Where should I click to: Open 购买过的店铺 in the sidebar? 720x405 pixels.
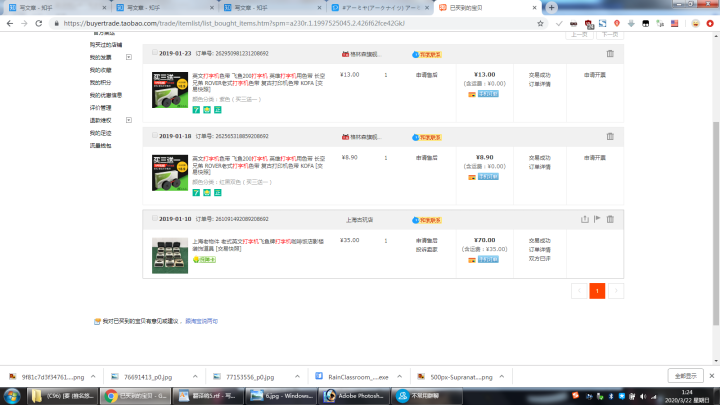coord(106,45)
